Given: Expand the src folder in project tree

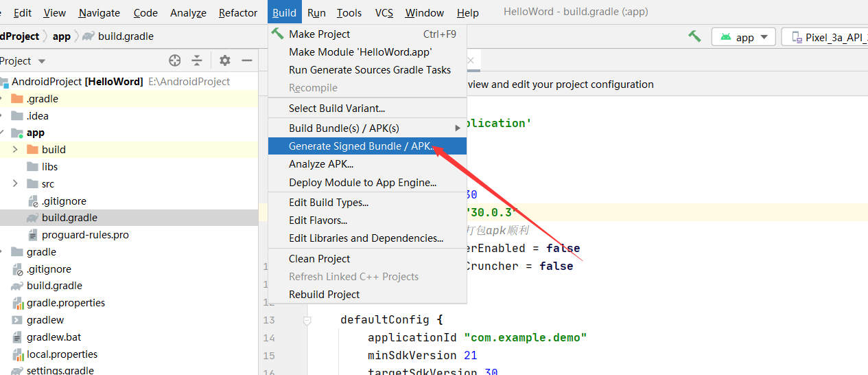Looking at the screenshot, I should pyautogui.click(x=15, y=184).
